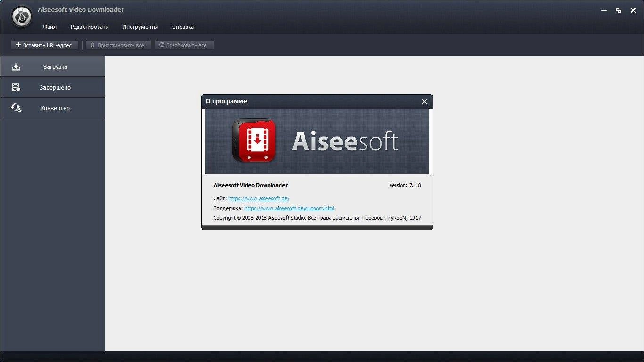
Task: Click the Aiseesoft Video Downloader name in dialog
Action: (x=250, y=185)
